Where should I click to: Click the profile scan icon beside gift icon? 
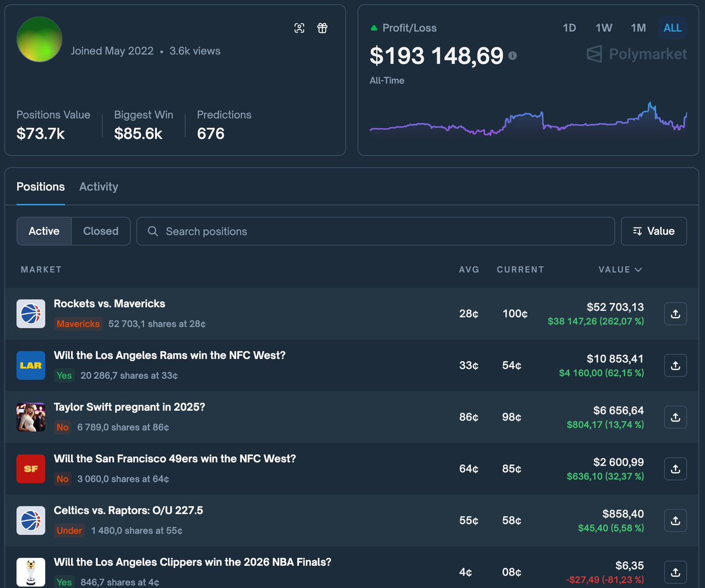300,28
